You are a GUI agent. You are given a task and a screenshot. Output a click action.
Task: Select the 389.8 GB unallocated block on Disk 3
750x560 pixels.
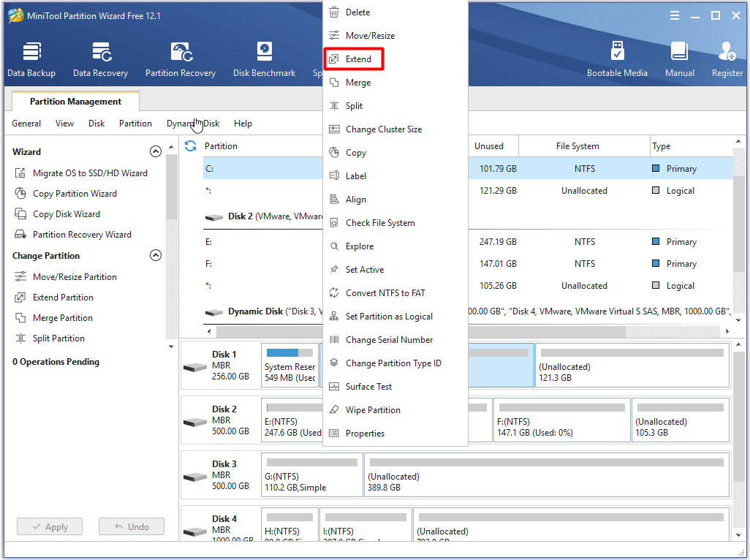(548, 475)
